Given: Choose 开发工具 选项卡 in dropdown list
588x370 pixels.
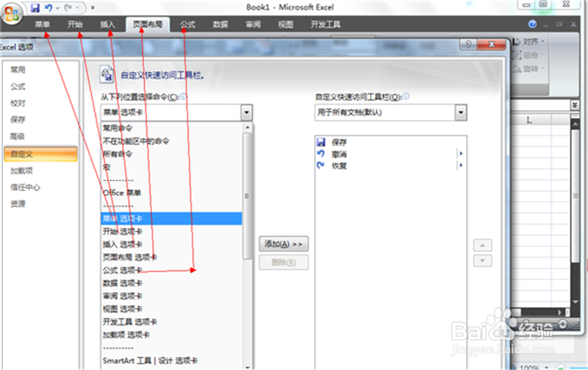Looking at the screenshot, I should [172, 322].
